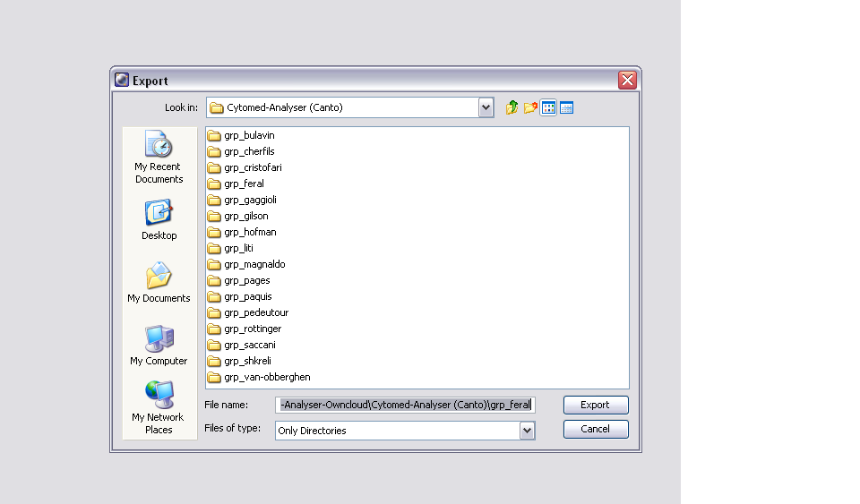Click the Cancel button
The height and width of the screenshot is (504, 860).
pos(596,429)
